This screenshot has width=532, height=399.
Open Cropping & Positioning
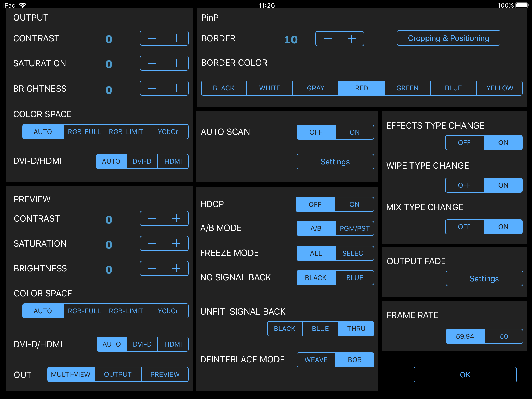[x=448, y=38]
